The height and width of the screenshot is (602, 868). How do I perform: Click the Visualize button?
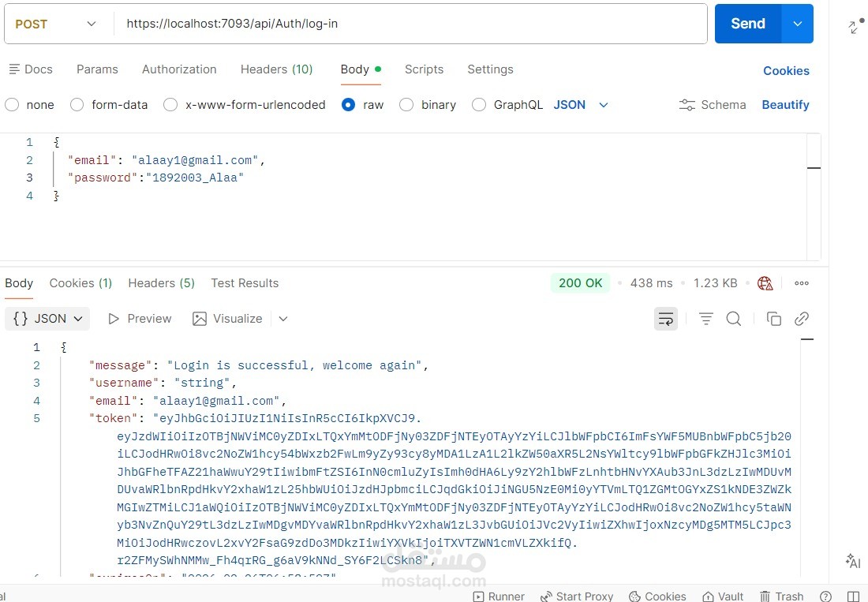point(227,318)
